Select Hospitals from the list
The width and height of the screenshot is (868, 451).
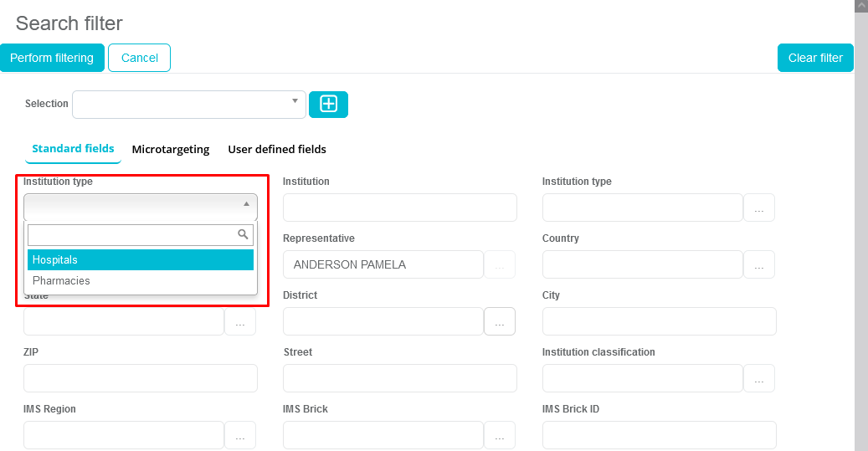coord(140,260)
